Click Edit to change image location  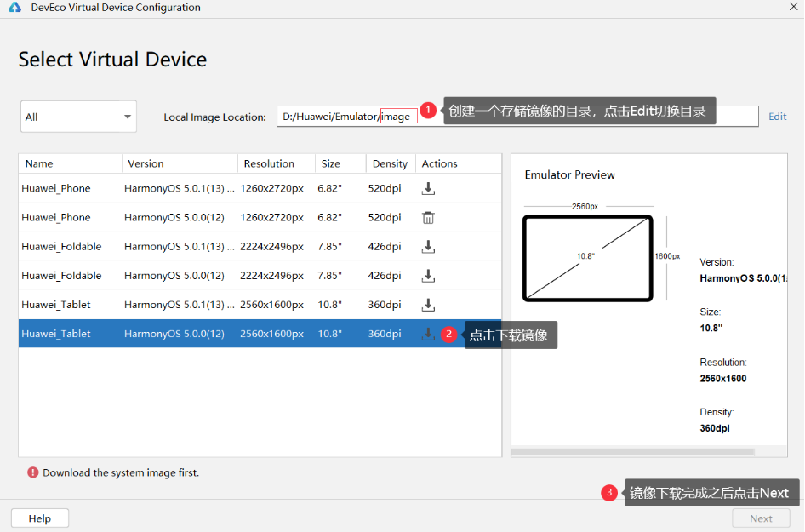click(x=777, y=117)
